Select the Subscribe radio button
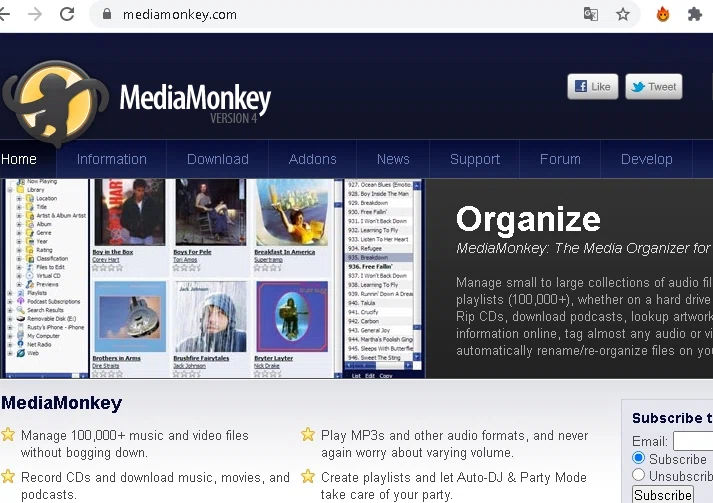This screenshot has height=503, width=713. (x=638, y=458)
